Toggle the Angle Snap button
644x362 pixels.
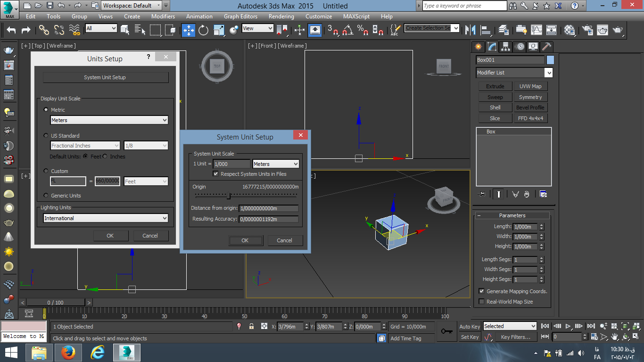click(348, 30)
